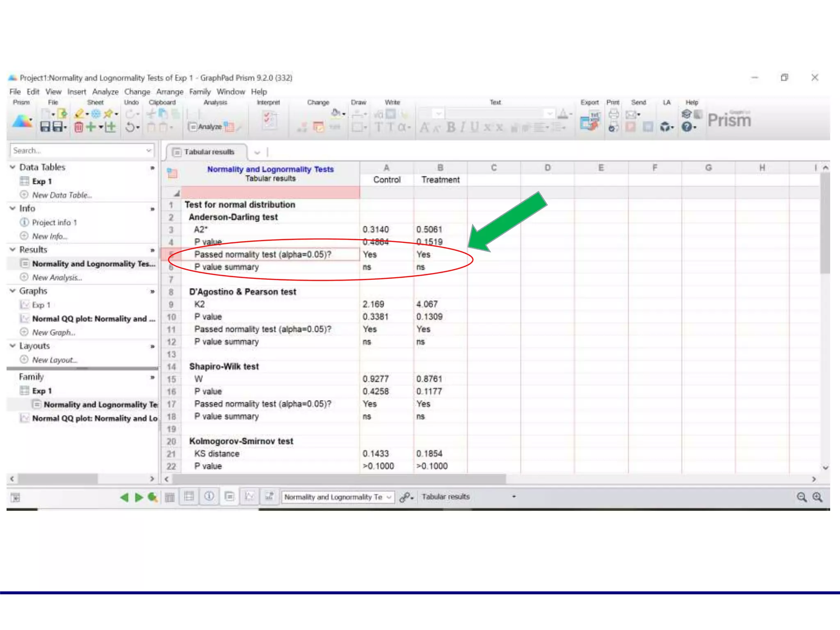
Task: Click the Print icon in toolbar
Action: click(614, 114)
